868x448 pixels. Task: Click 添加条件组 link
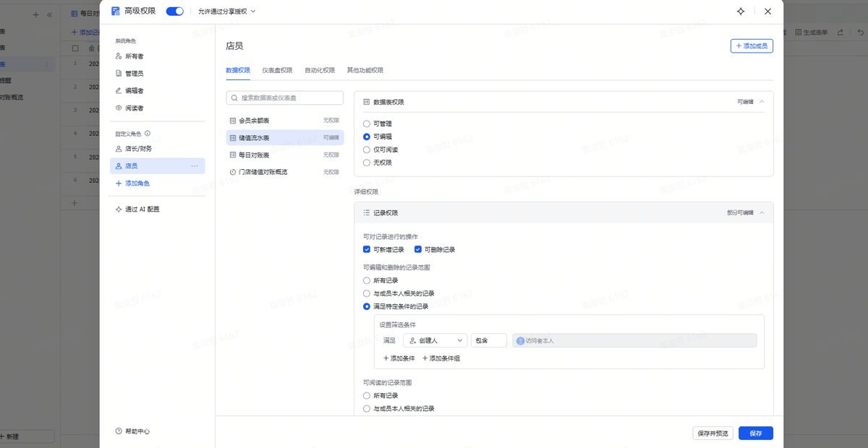[441, 358]
